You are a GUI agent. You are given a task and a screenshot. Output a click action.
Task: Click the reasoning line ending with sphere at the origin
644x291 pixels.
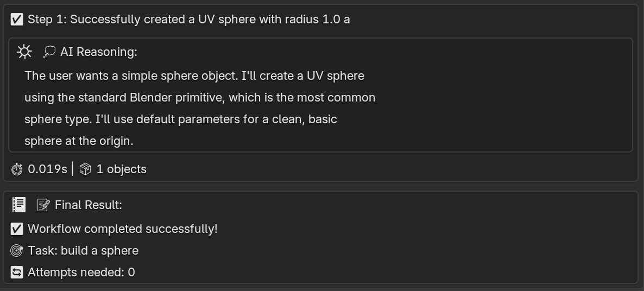tap(79, 141)
